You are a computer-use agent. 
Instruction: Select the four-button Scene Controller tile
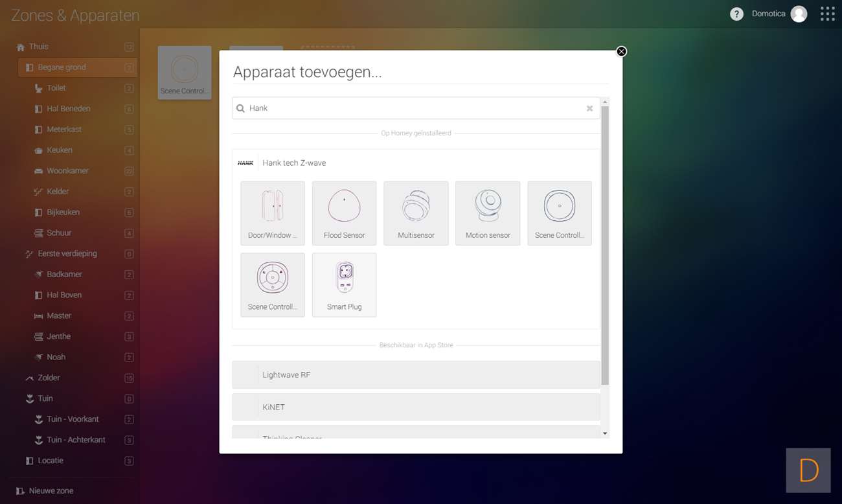point(273,284)
